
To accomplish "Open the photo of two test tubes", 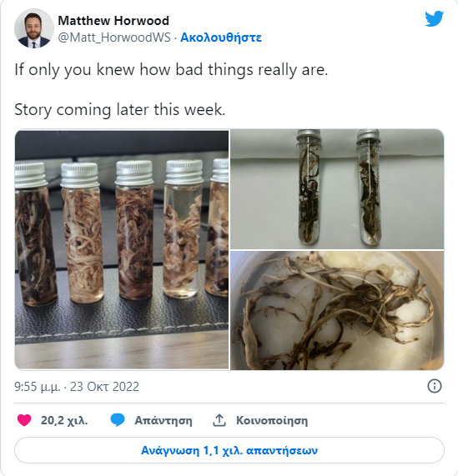I will point(337,189).
